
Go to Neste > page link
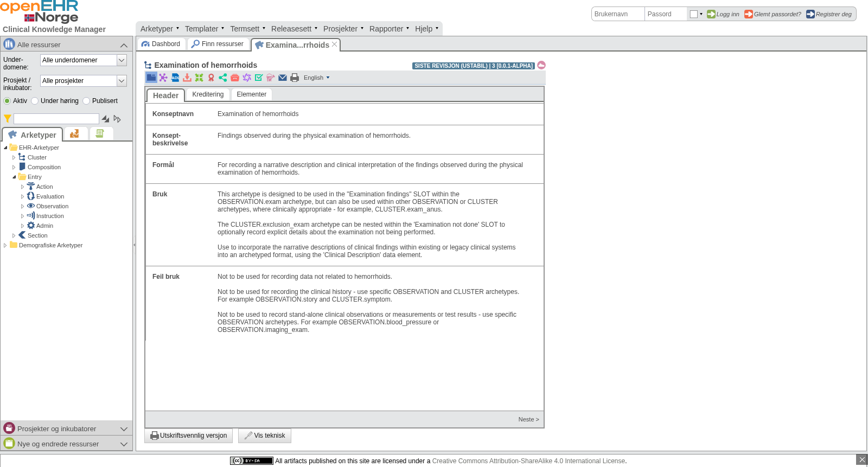528,419
